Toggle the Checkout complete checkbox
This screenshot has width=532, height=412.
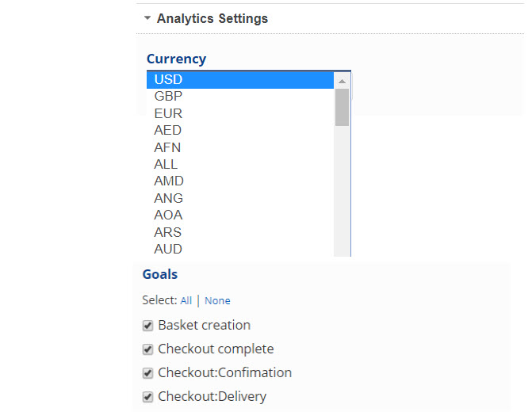tap(147, 349)
